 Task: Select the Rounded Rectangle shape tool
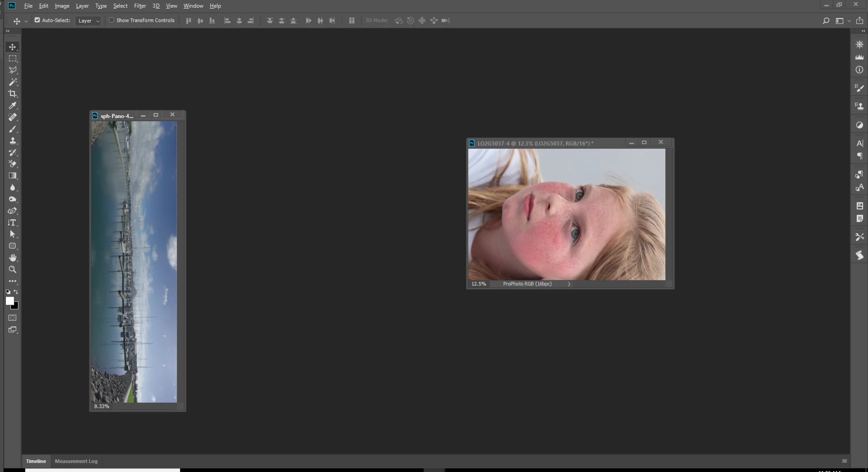coord(13,246)
